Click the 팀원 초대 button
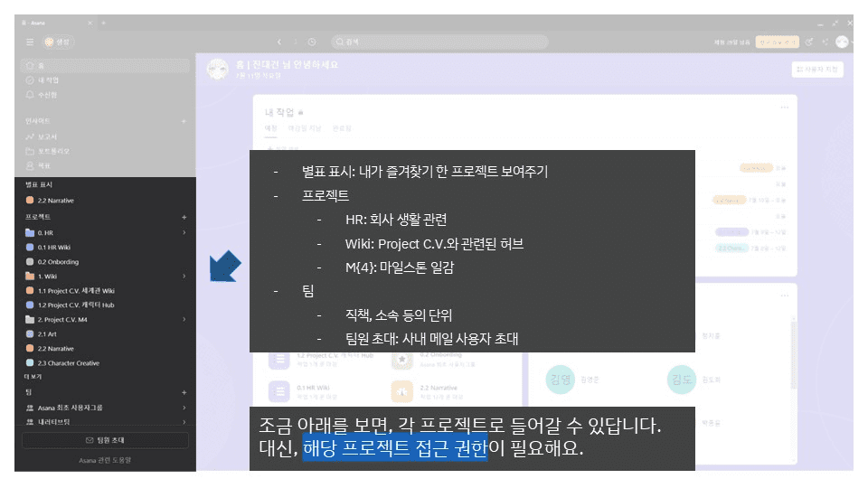 105,440
